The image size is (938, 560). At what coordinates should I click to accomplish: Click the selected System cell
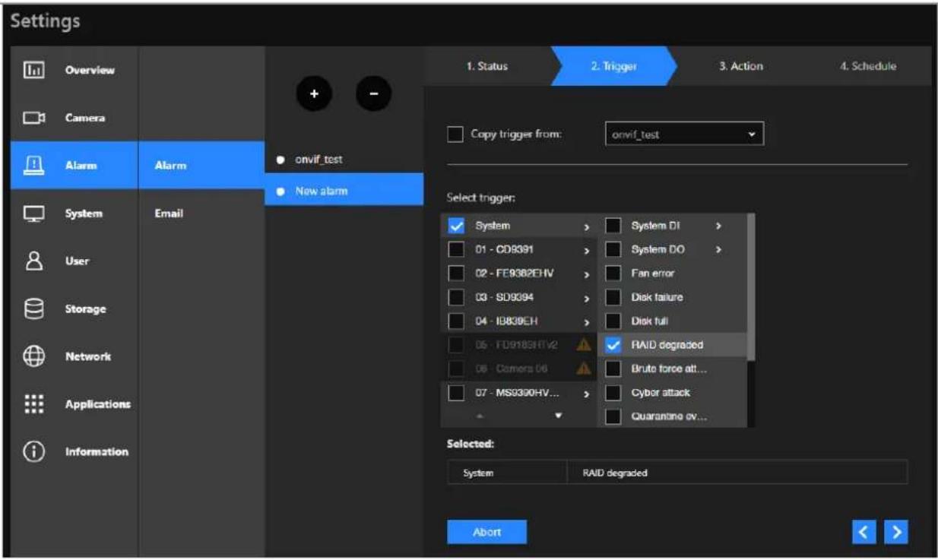(507, 472)
